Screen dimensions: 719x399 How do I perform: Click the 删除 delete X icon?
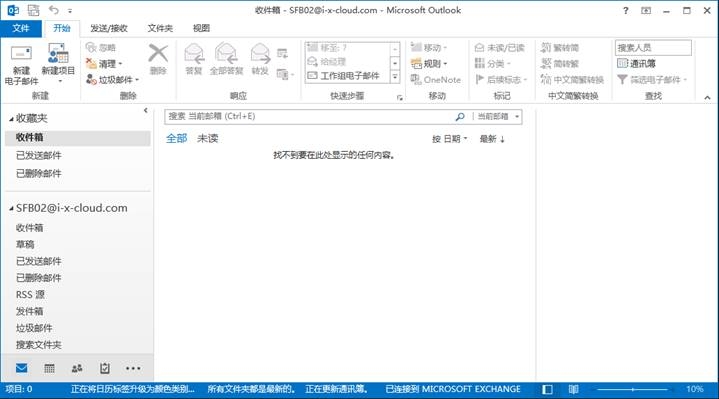[x=158, y=54]
